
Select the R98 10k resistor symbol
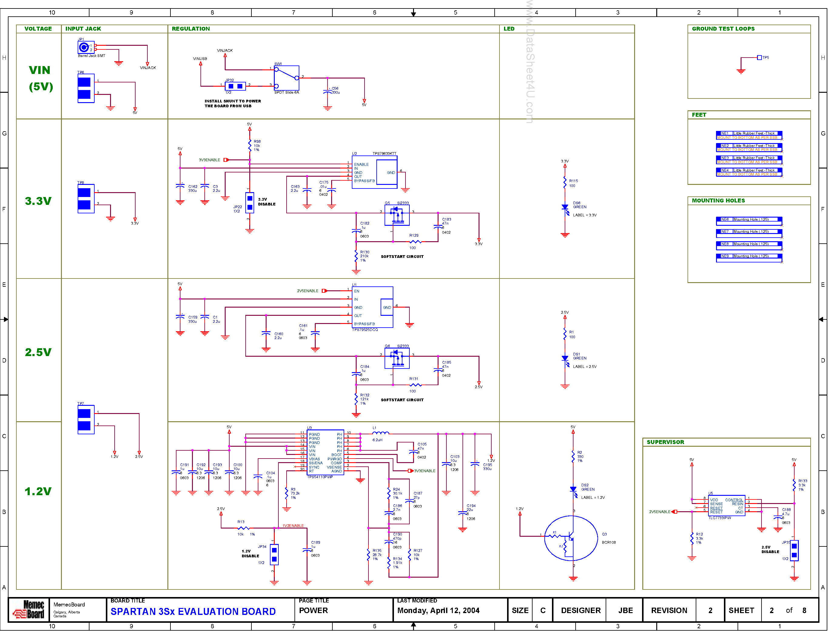pyautogui.click(x=250, y=145)
